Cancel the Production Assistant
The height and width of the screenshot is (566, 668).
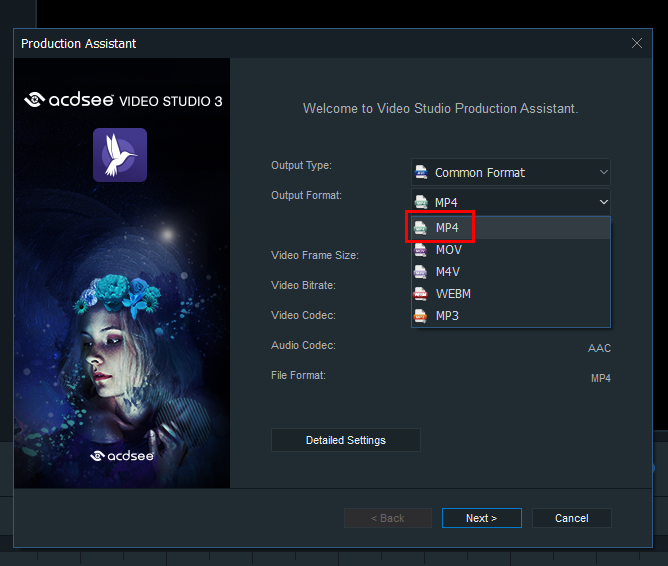[x=571, y=518]
